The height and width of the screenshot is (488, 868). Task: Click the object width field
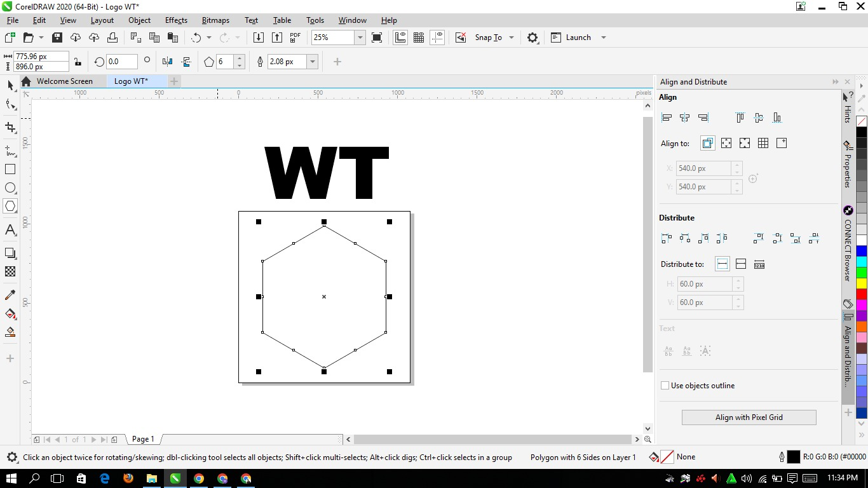[x=41, y=57]
